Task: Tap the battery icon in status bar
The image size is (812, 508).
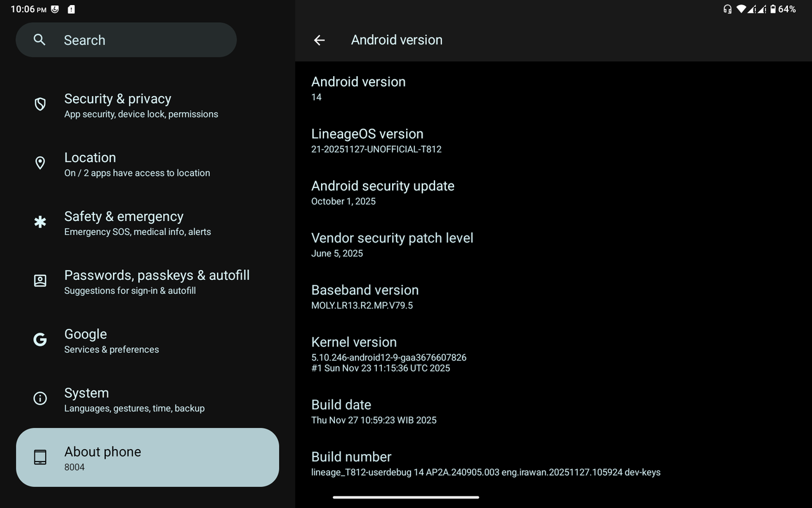Action: pyautogui.click(x=772, y=10)
